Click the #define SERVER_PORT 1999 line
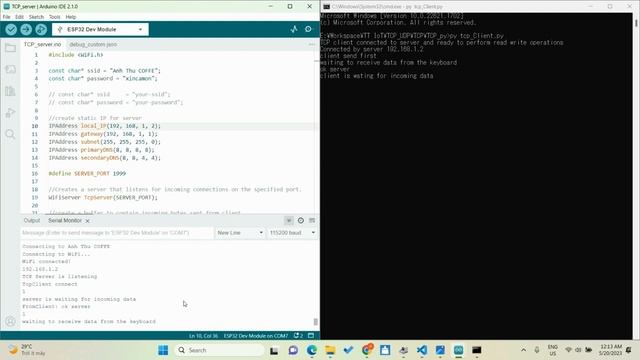 (x=87, y=174)
